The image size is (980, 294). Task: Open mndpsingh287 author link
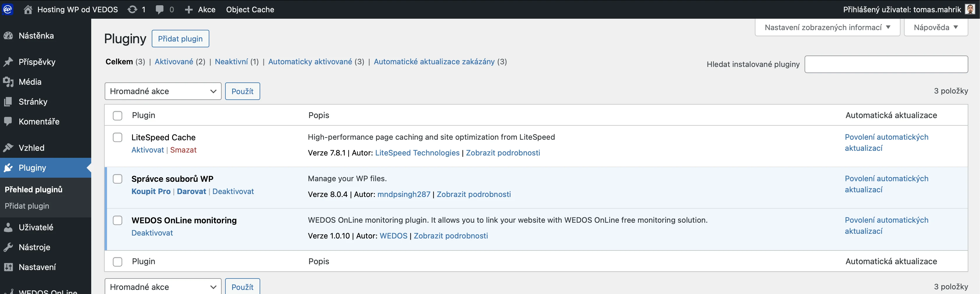pos(404,194)
